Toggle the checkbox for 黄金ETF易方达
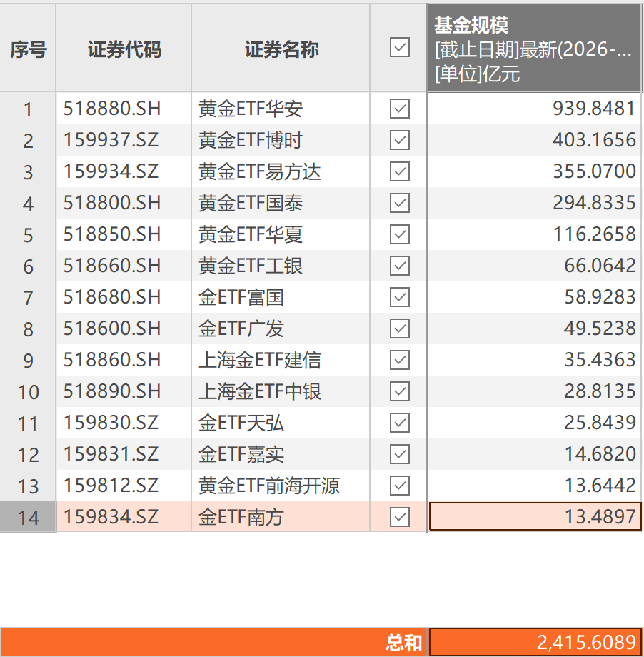 [x=399, y=171]
